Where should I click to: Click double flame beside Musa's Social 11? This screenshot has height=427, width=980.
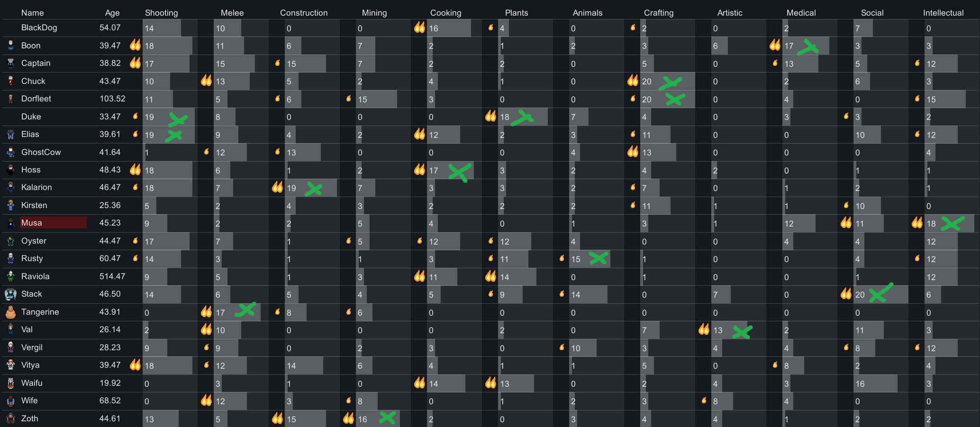pos(846,222)
